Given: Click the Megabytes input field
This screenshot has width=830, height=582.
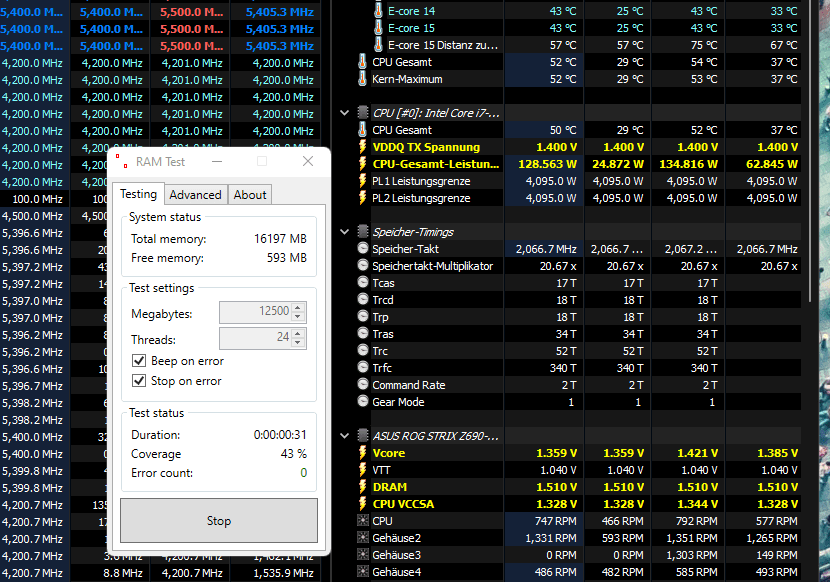Looking at the screenshot, I should 256,312.
